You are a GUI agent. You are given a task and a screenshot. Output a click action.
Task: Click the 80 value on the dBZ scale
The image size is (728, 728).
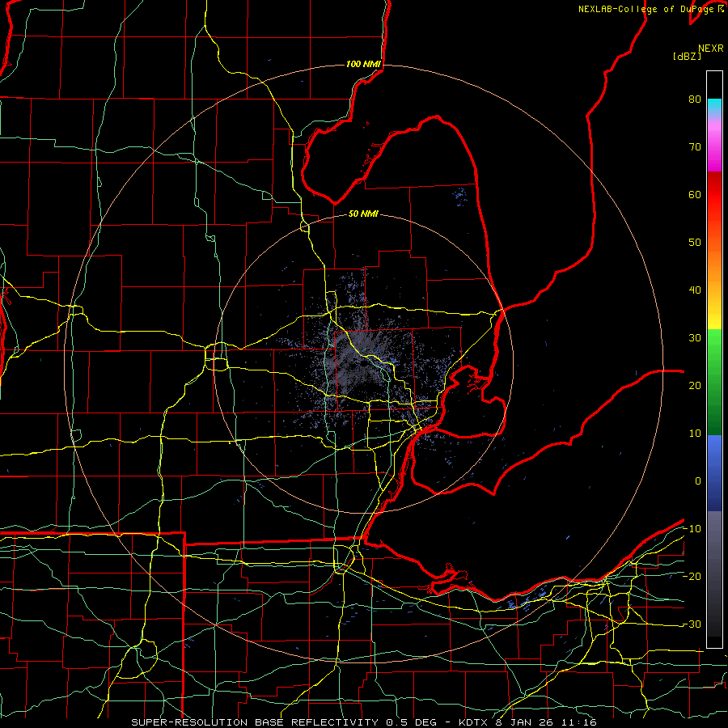(x=695, y=99)
